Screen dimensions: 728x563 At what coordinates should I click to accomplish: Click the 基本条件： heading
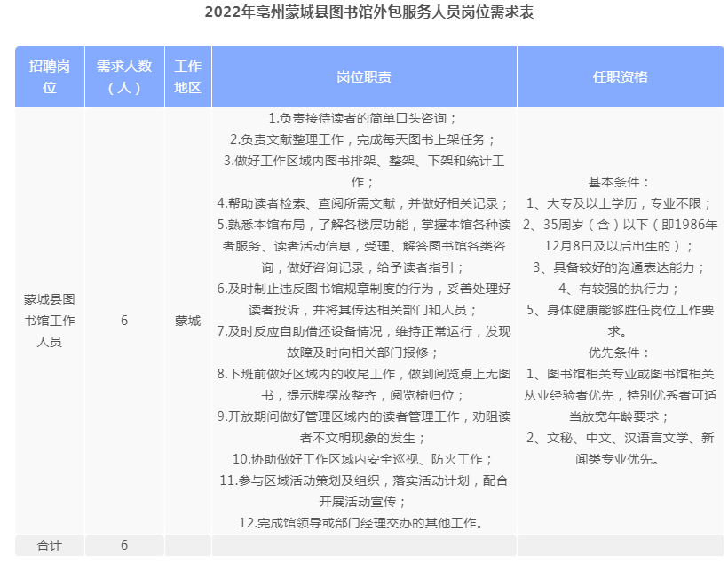click(621, 182)
